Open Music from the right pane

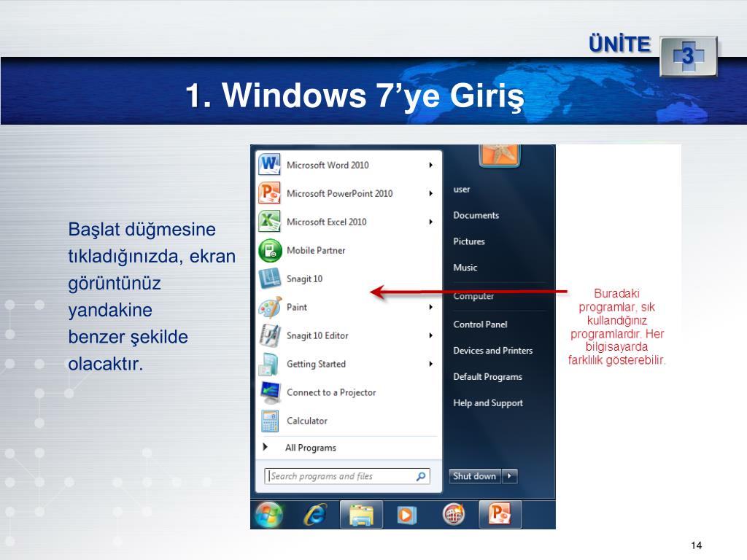coord(465,268)
